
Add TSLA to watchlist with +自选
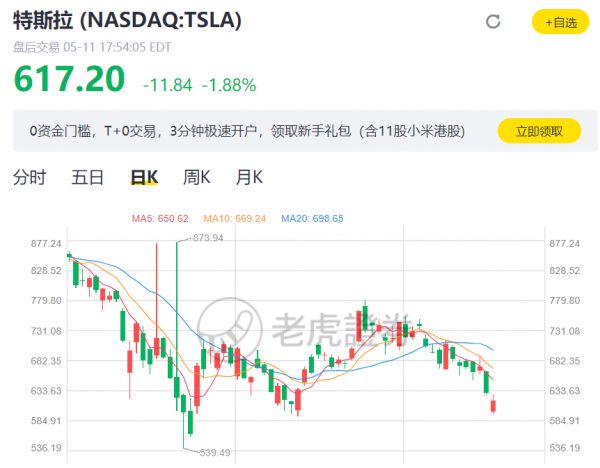point(560,22)
